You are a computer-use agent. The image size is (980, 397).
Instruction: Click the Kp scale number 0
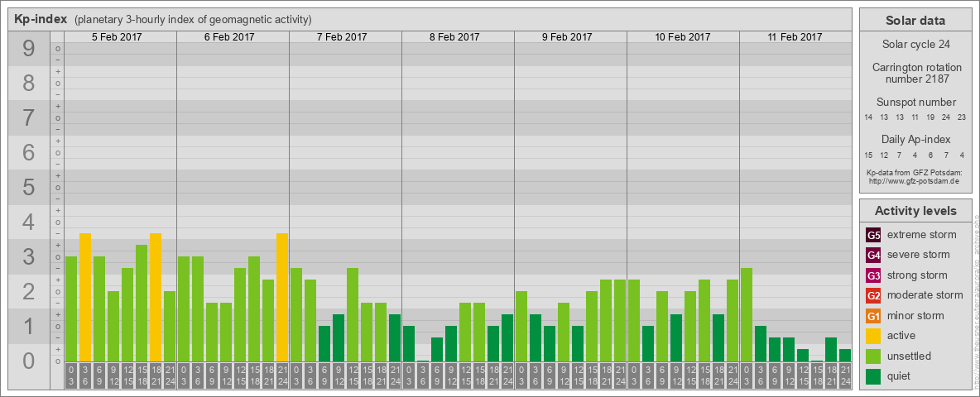coord(28,361)
